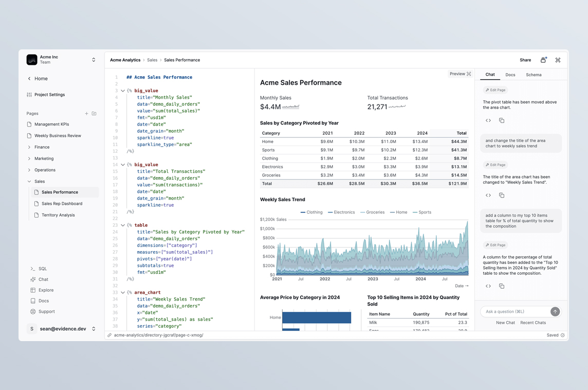
Task: Copy the last chat response about percentage column
Action: (502, 286)
